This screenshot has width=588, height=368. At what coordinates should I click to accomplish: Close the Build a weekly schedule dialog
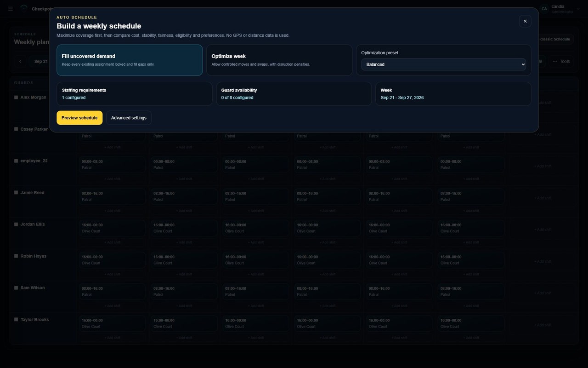(525, 21)
